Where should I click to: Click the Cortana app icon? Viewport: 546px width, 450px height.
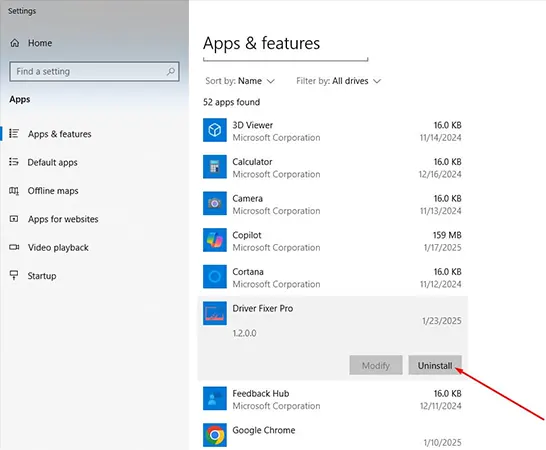point(214,277)
